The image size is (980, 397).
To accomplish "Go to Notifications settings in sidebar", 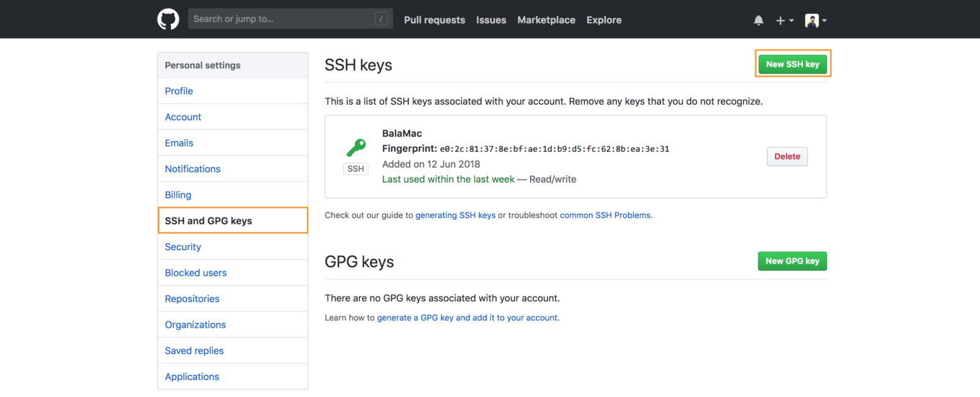I will pyautogui.click(x=192, y=169).
